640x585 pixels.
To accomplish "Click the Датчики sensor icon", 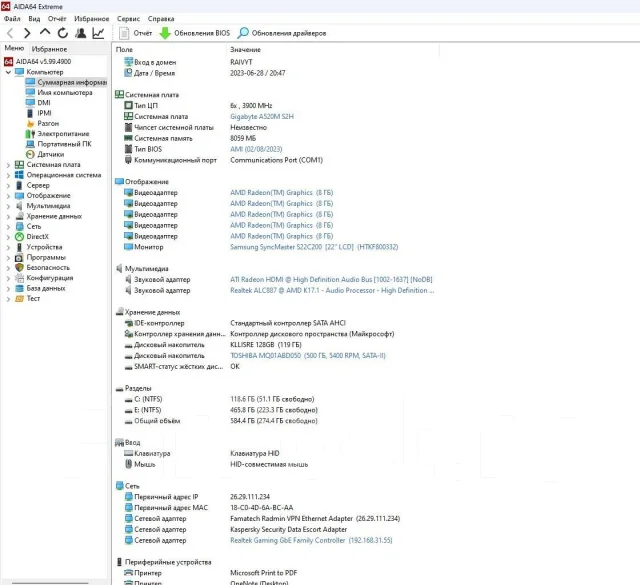I will coord(30,154).
